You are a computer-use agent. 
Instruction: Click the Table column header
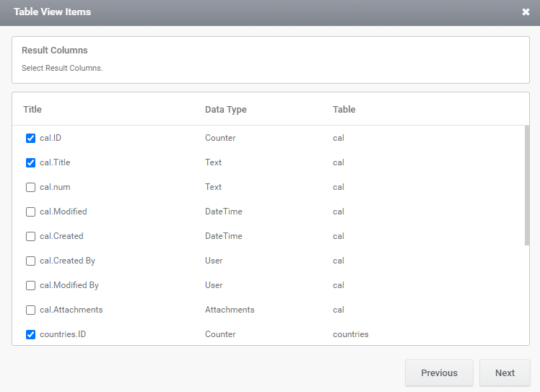(344, 110)
